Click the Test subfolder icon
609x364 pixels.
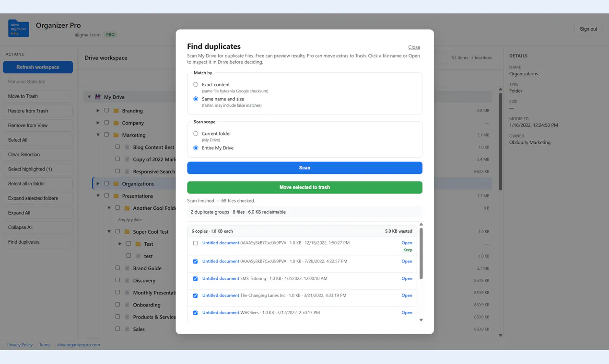(138, 244)
